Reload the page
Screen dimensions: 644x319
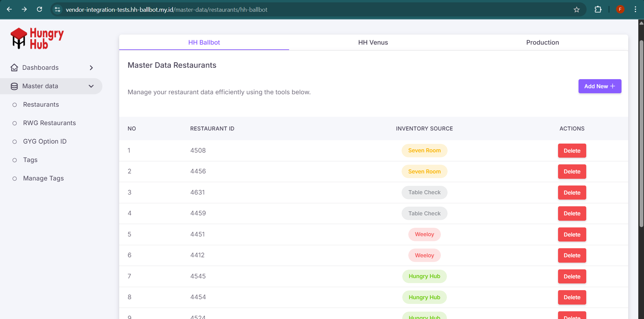point(40,9)
